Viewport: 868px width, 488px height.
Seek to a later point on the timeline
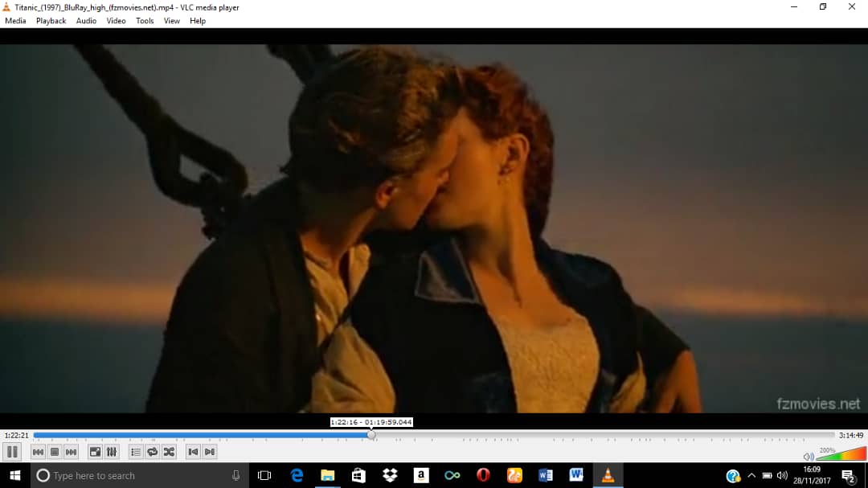604,436
